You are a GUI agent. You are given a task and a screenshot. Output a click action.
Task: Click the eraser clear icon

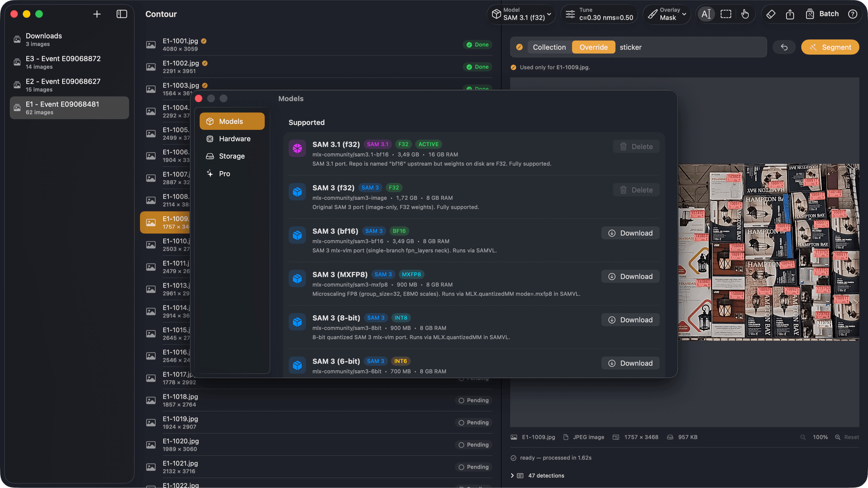pyautogui.click(x=771, y=14)
